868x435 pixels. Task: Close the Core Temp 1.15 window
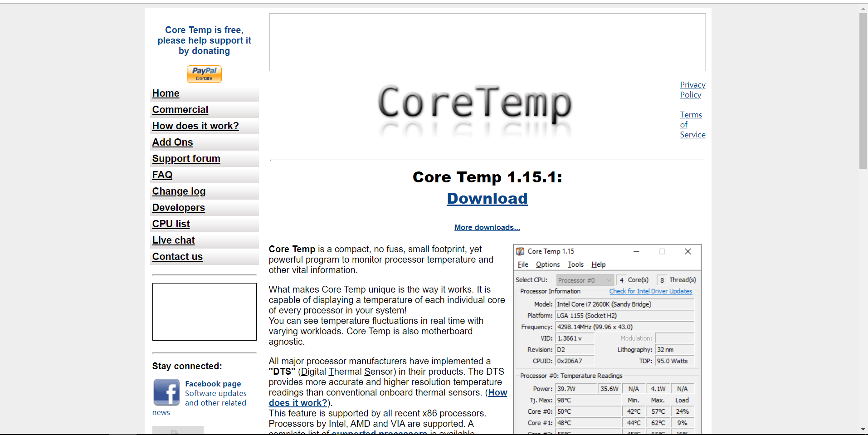[x=688, y=251]
